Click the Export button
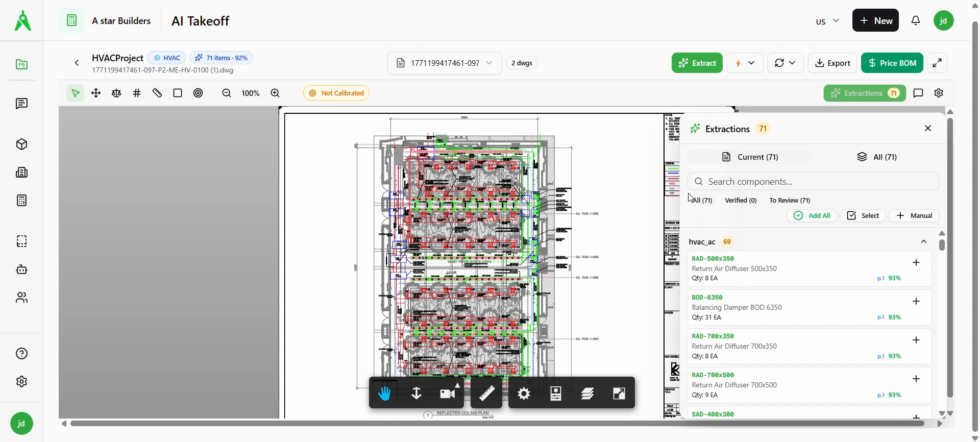 point(832,63)
